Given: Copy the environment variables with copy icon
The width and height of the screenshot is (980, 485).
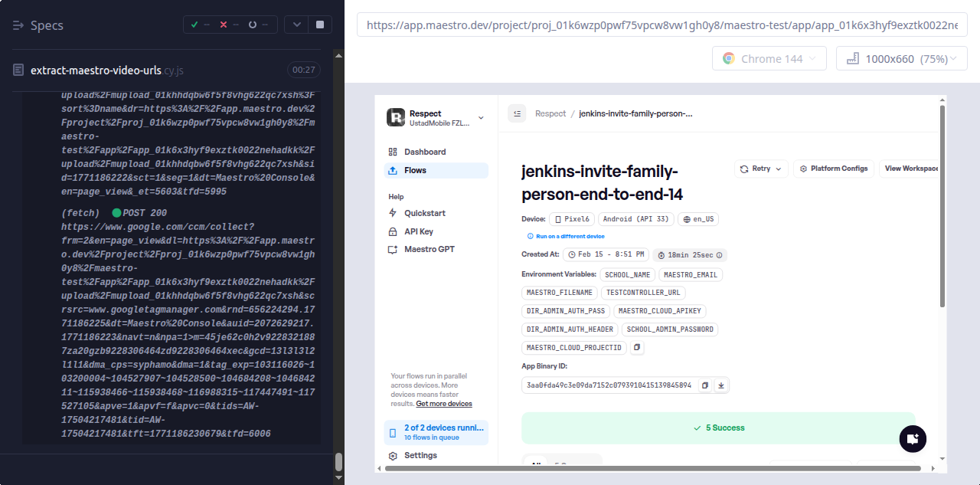Looking at the screenshot, I should (x=637, y=348).
